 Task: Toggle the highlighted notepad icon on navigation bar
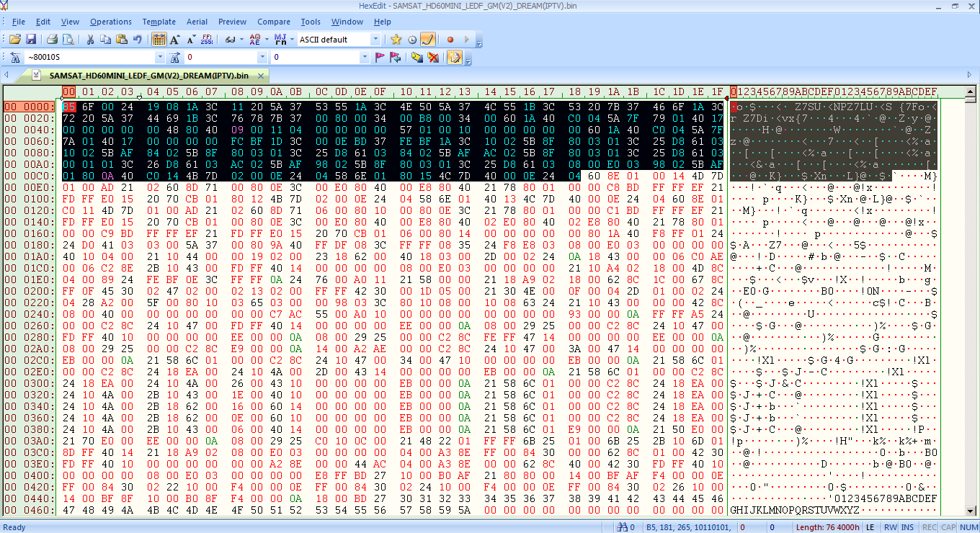[455, 58]
